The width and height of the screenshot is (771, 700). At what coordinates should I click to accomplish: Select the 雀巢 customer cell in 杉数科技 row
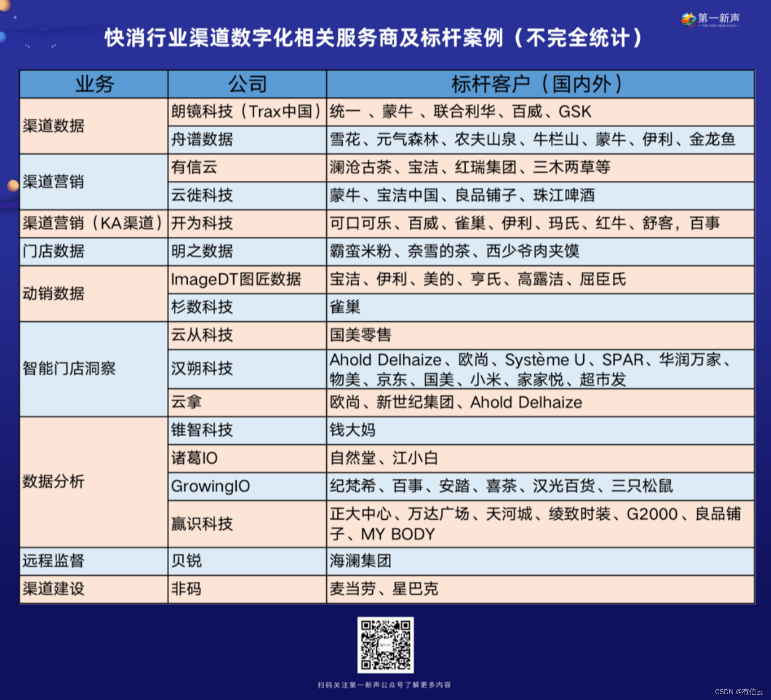click(541, 307)
